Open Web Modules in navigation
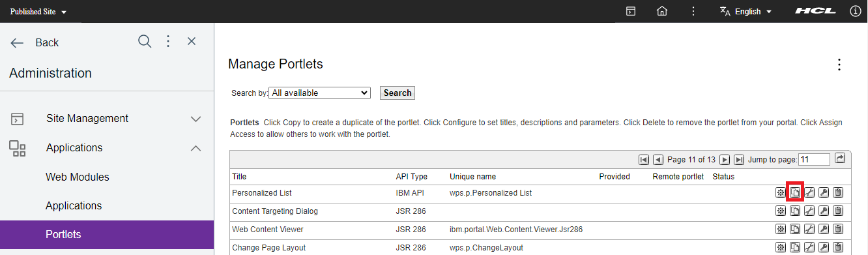The height and width of the screenshot is (255, 868). pos(78,177)
